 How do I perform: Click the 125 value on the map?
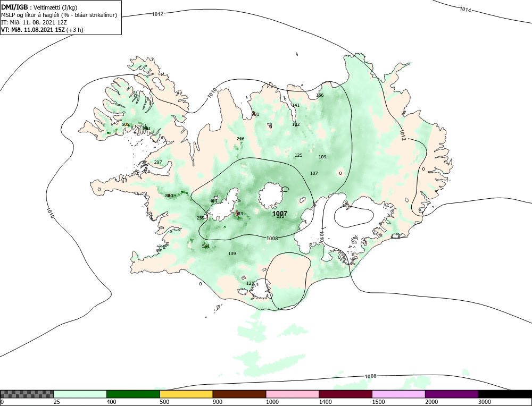(298, 156)
